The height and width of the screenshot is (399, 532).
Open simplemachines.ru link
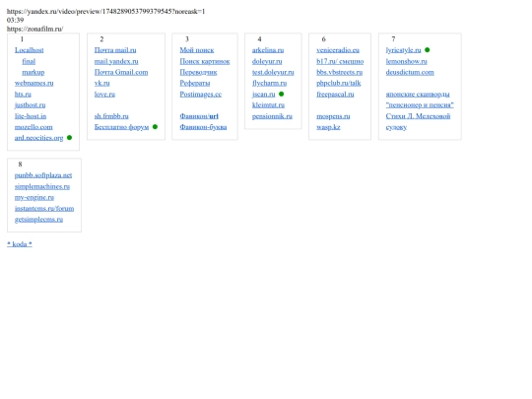[42, 186]
